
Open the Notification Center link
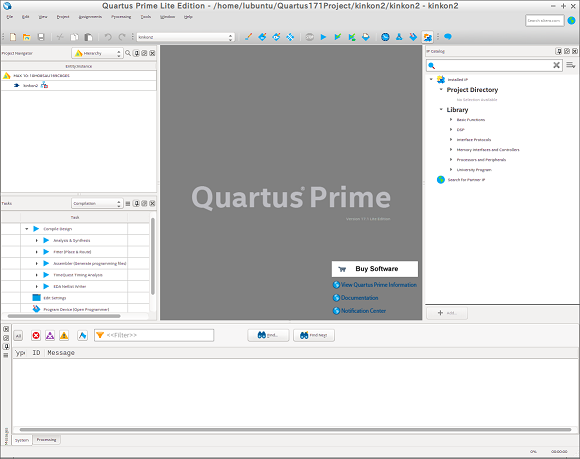(x=359, y=311)
